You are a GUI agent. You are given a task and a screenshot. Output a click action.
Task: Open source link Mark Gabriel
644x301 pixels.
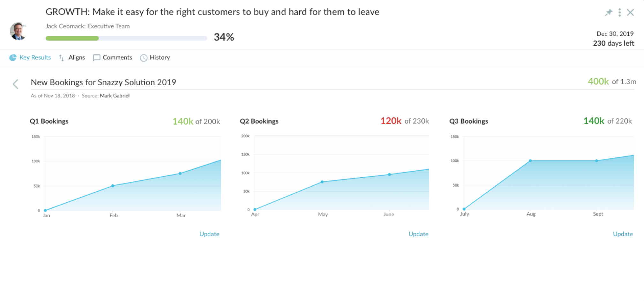click(115, 96)
